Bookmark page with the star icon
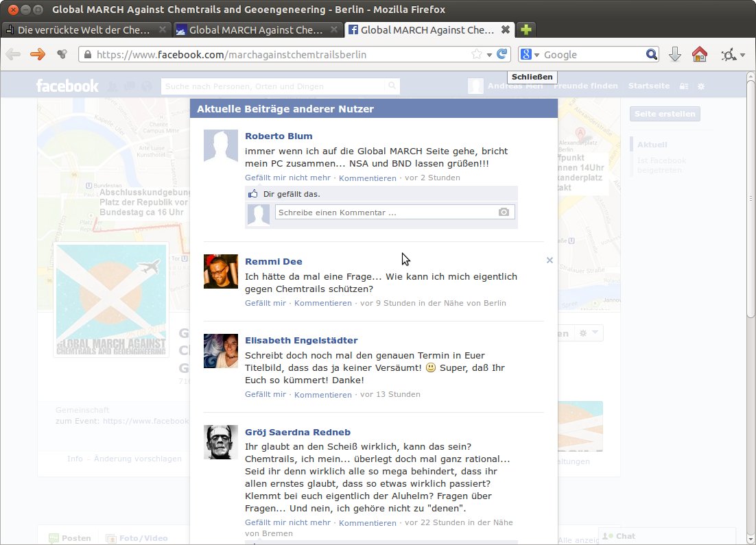The height and width of the screenshot is (545, 756). tap(476, 54)
